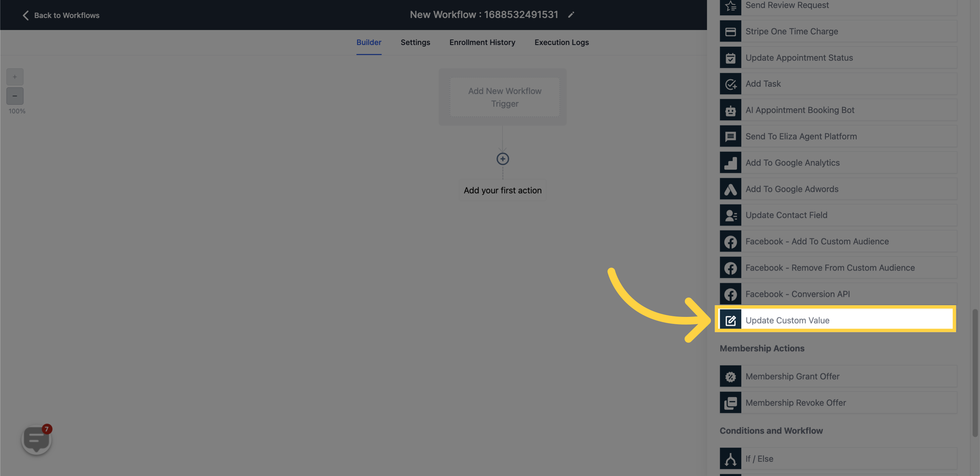
Task: Switch to the Settings tab
Action: coord(415,43)
